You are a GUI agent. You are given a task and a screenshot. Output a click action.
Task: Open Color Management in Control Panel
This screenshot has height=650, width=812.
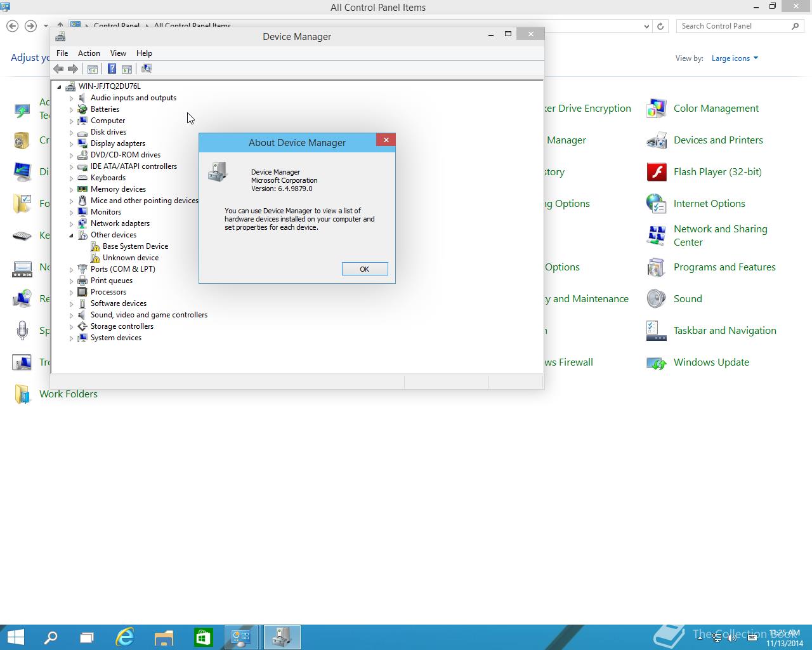[716, 109]
